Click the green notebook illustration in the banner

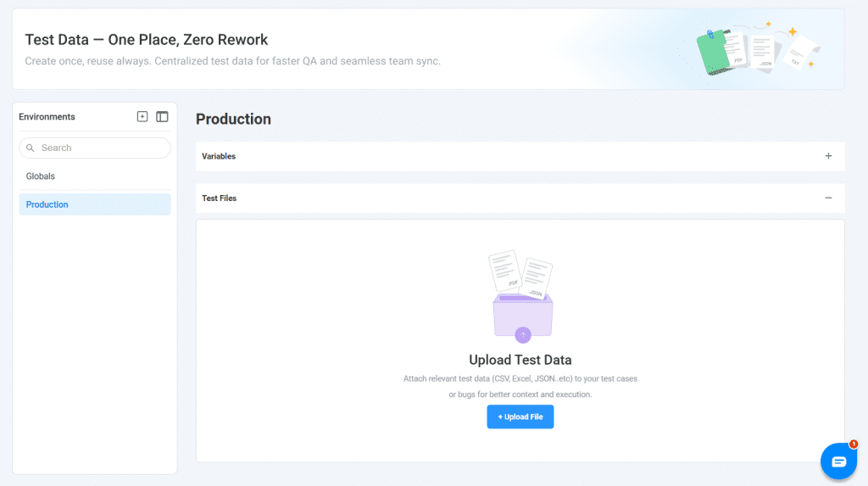click(x=717, y=53)
